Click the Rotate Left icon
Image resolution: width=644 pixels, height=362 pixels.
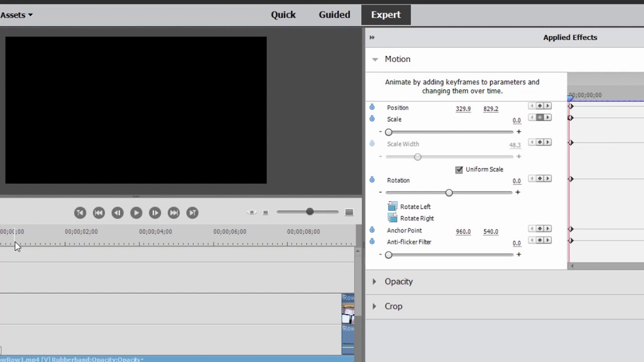coord(392,206)
